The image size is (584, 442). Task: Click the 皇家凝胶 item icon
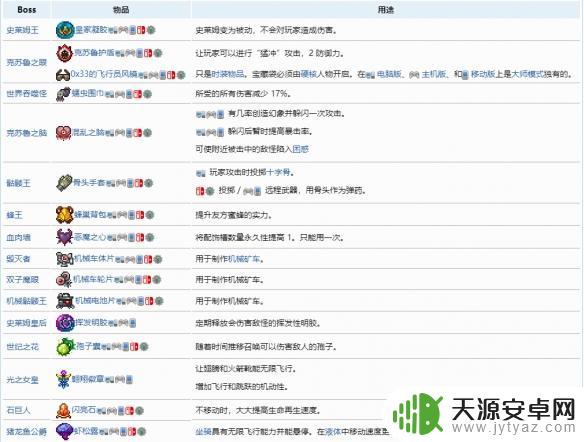click(x=65, y=30)
